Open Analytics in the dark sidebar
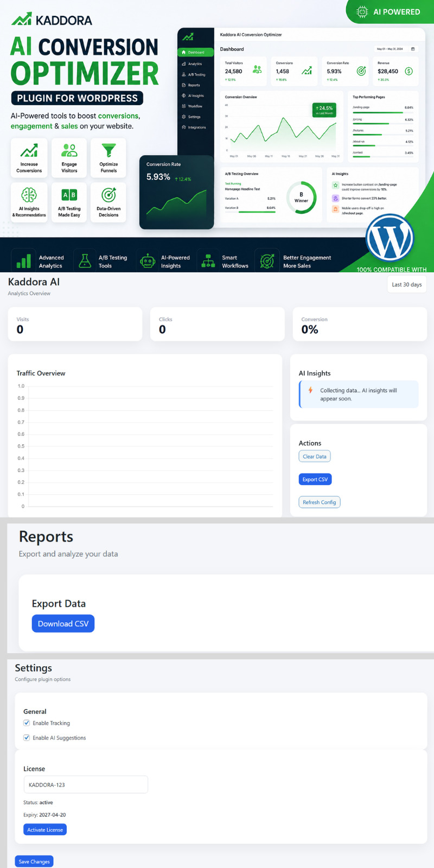This screenshot has width=434, height=868. click(x=194, y=63)
